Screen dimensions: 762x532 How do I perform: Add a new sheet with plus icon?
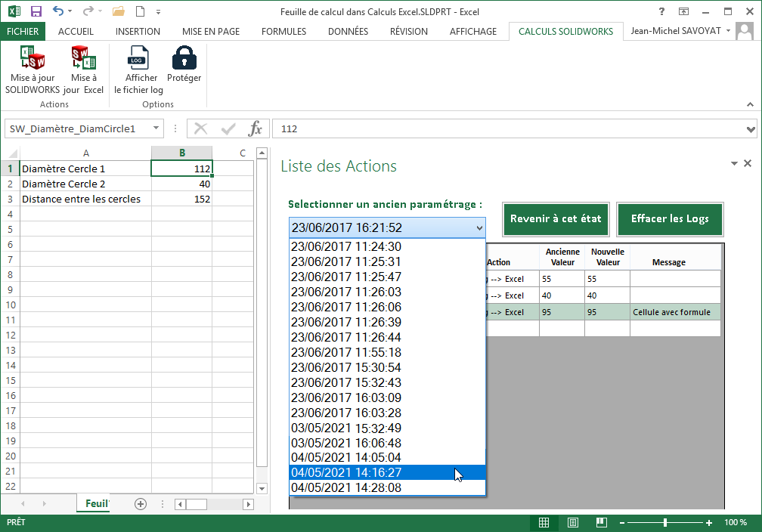click(140, 504)
